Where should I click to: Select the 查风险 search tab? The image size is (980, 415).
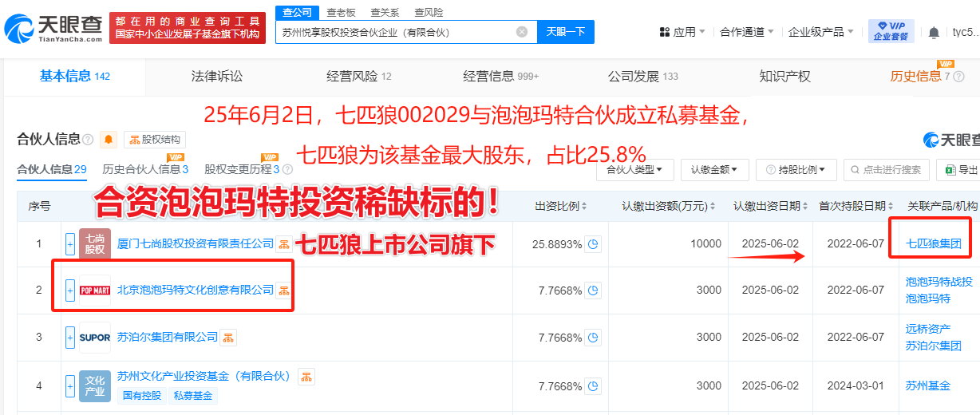(x=429, y=12)
